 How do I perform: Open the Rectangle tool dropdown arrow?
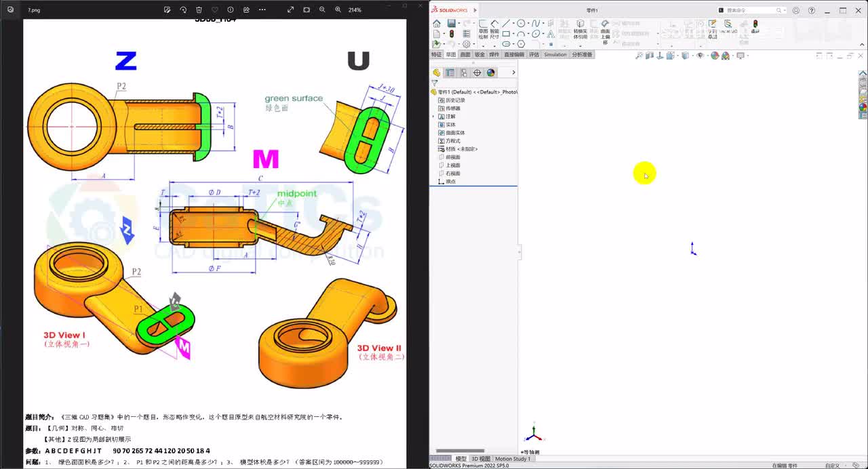click(513, 34)
